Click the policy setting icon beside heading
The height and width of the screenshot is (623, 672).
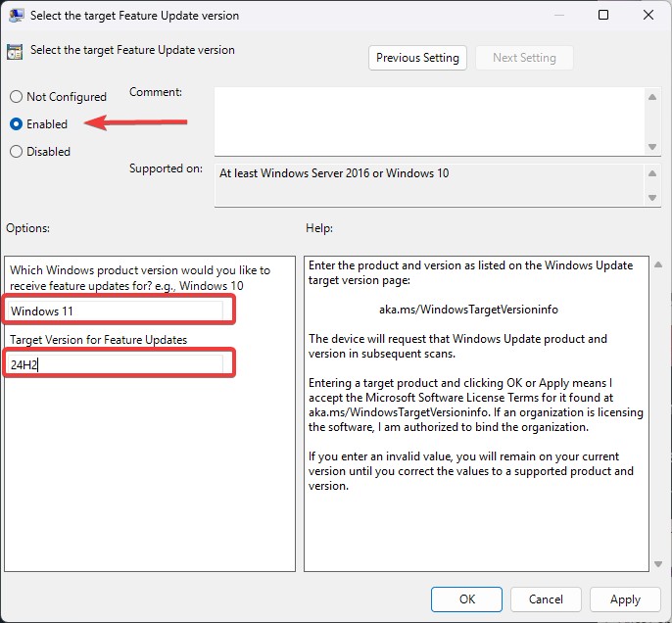(x=15, y=51)
